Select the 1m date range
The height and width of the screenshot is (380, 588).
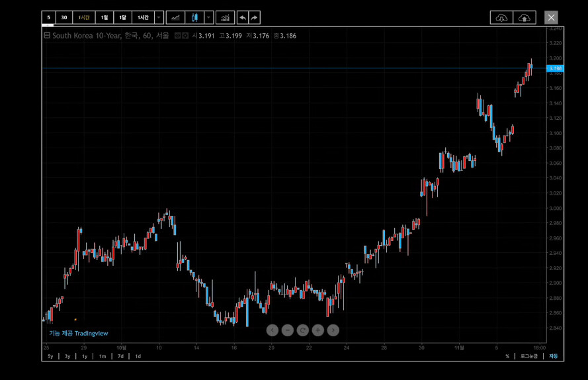[x=103, y=356]
